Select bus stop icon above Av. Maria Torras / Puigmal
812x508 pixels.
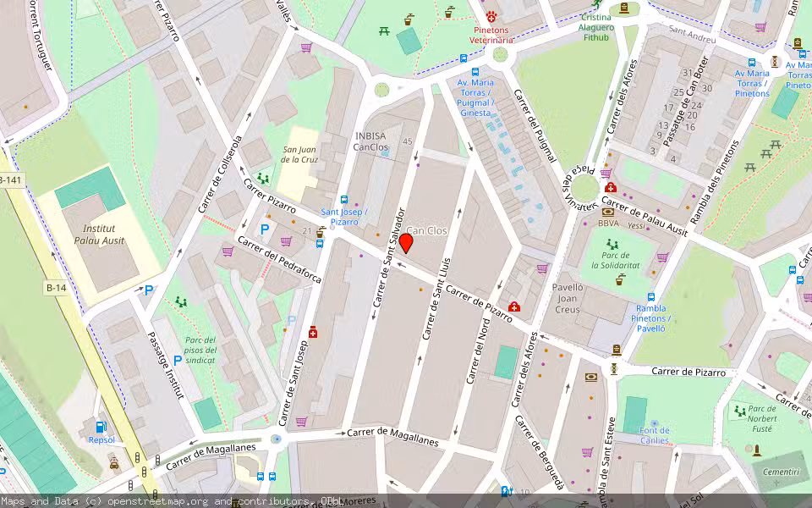click(475, 72)
